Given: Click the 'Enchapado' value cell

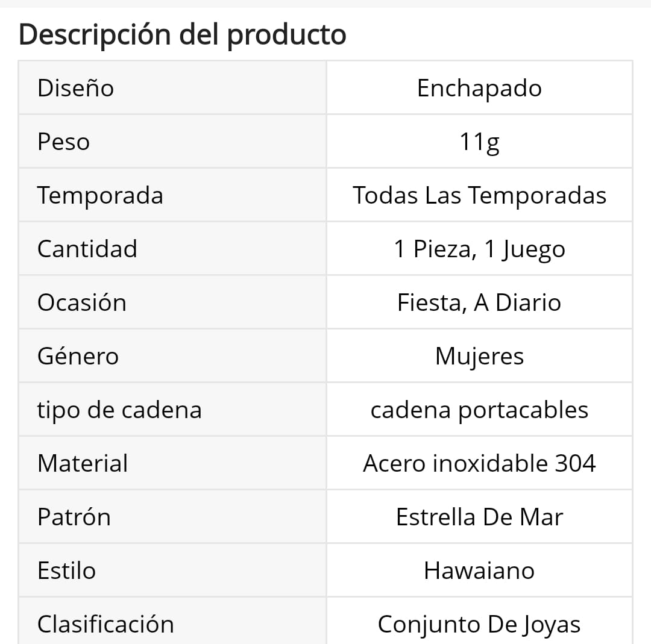Looking at the screenshot, I should pos(480,88).
